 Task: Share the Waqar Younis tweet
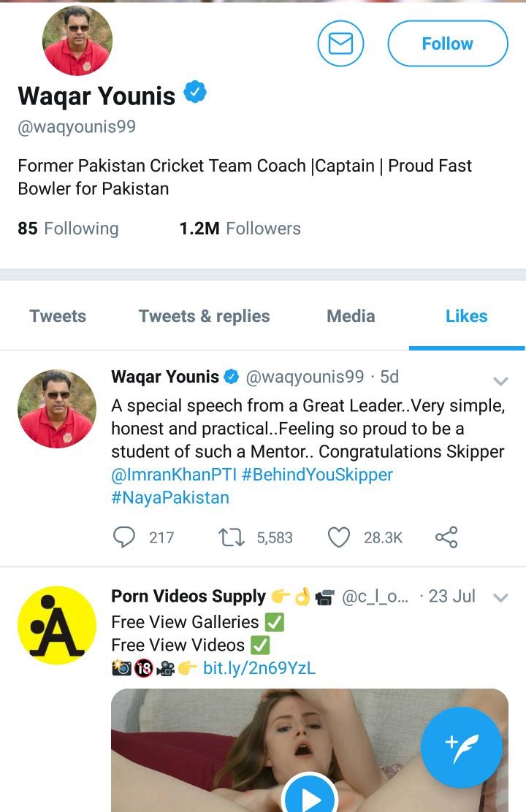(446, 537)
